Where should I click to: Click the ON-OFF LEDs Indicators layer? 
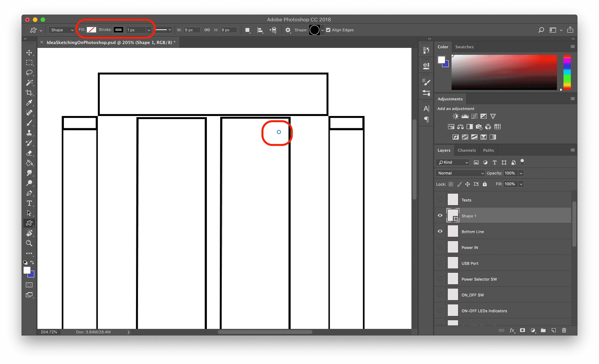(484, 311)
